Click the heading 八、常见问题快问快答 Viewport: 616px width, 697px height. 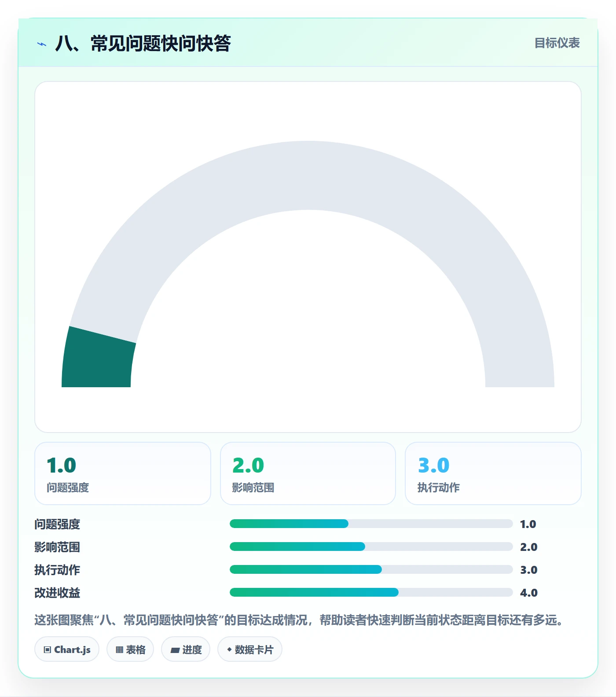[x=143, y=44]
